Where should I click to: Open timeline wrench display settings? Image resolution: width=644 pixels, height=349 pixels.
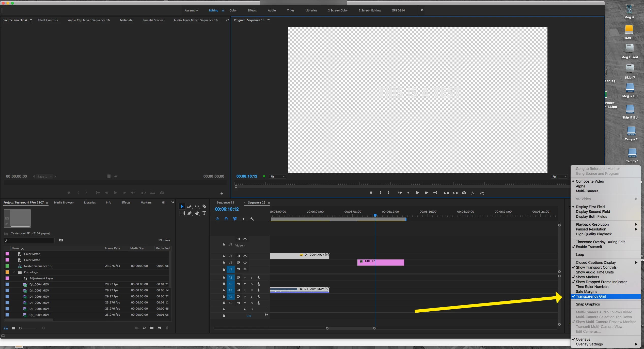252,219
